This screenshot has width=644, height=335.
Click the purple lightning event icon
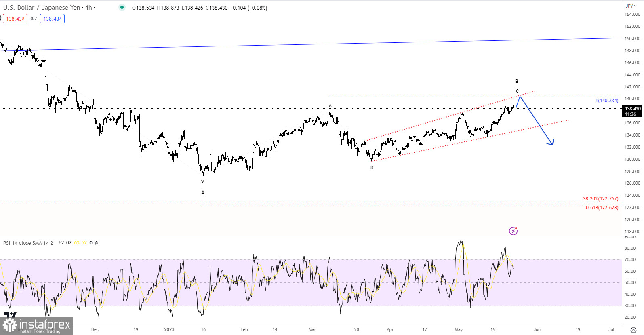point(513,231)
